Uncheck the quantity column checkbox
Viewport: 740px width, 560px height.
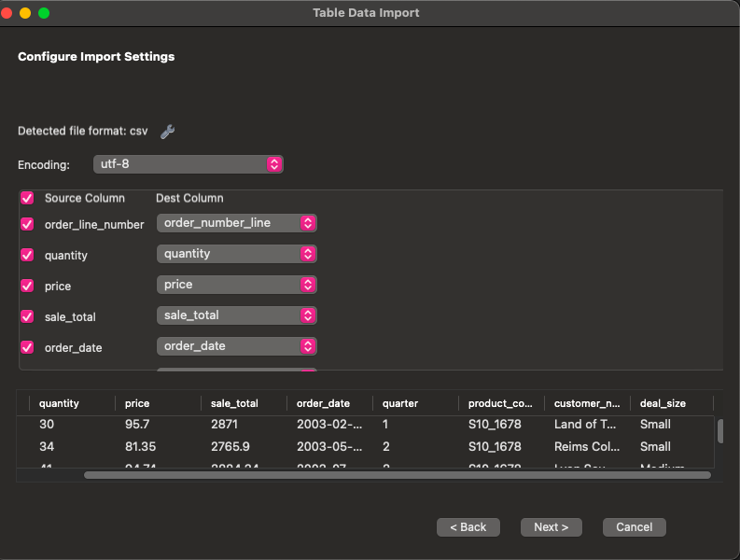coord(27,255)
